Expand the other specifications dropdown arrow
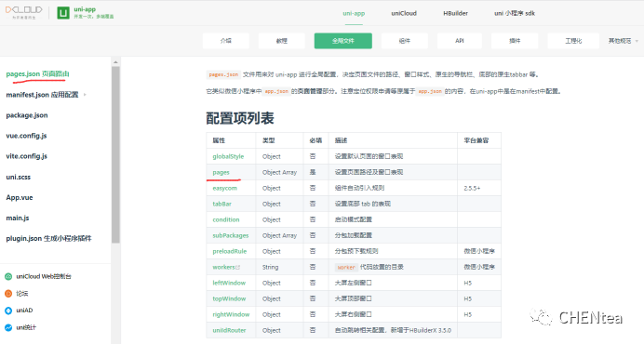Image resolution: width=644 pixels, height=344 pixels. pyautogui.click(x=637, y=41)
